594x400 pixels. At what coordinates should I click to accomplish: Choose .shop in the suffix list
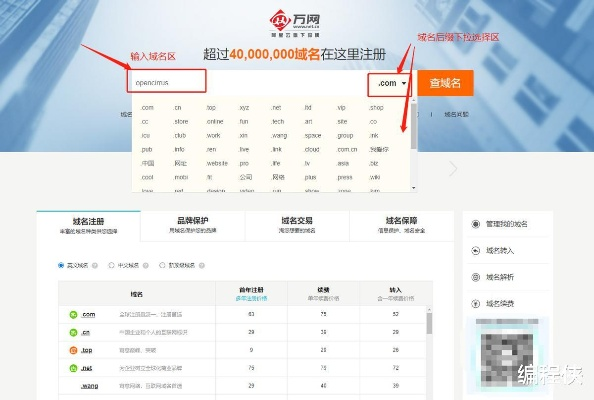click(x=376, y=108)
